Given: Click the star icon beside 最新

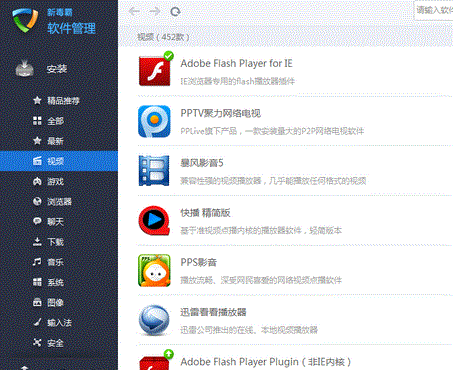Looking at the screenshot, I should (x=37, y=141).
